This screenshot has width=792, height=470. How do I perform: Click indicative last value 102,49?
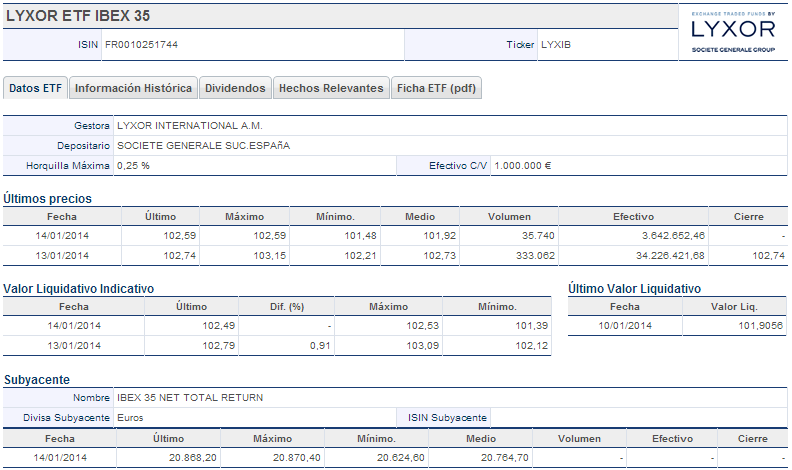219,326
